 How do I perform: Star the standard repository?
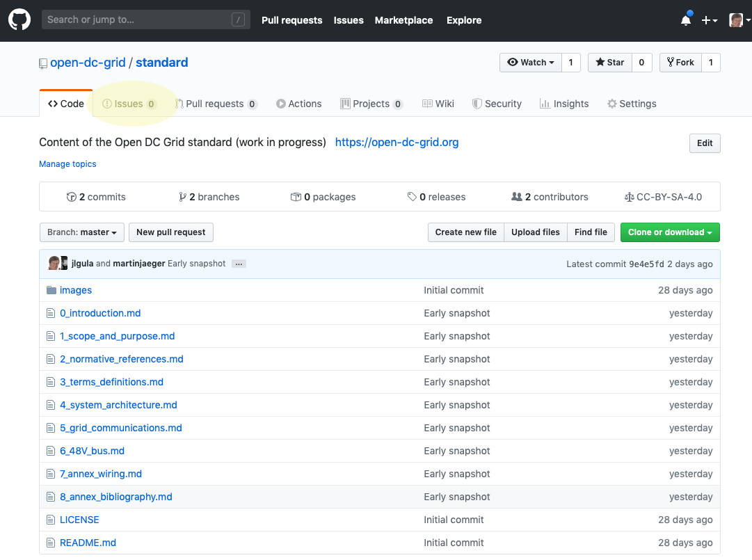(x=610, y=63)
